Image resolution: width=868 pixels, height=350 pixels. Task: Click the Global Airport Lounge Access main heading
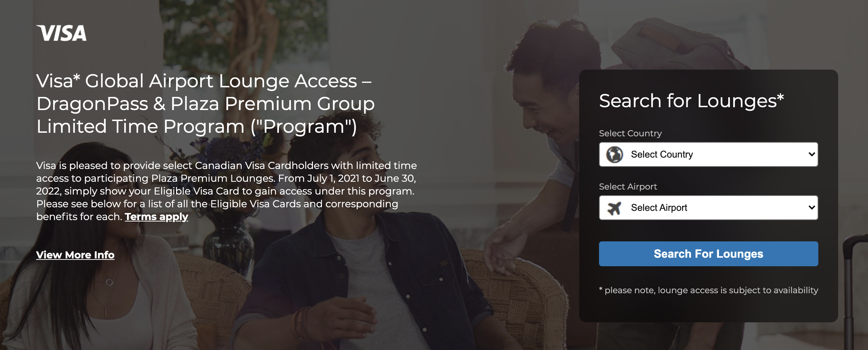tap(205, 104)
